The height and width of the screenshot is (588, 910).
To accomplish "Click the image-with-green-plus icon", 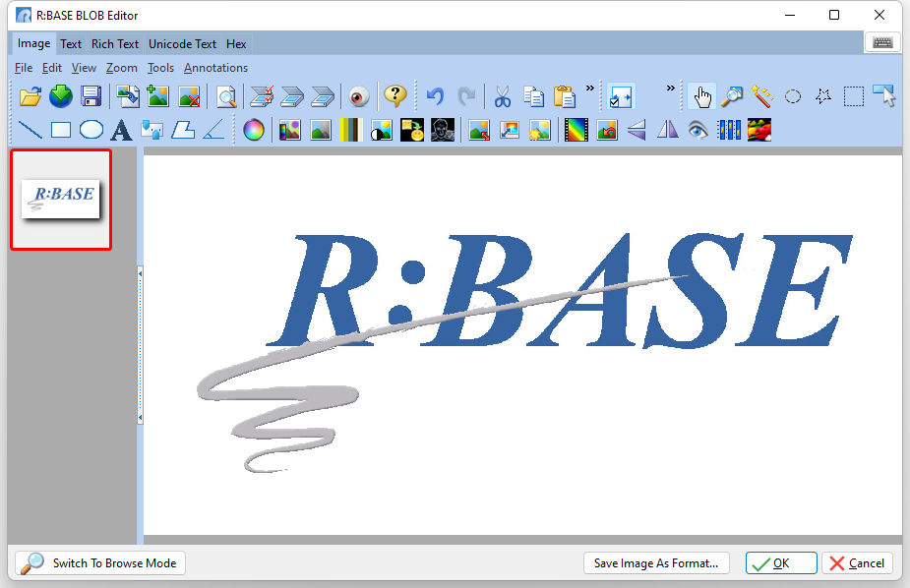I will point(157,96).
